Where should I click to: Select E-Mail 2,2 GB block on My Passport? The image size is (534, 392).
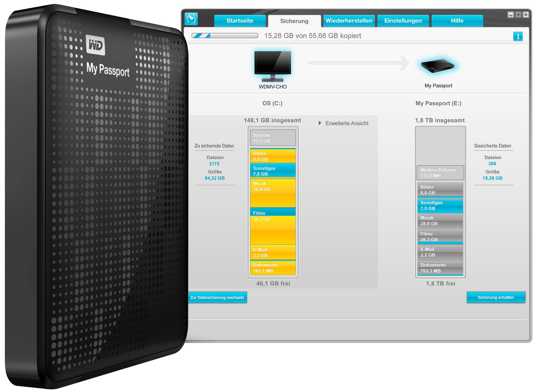click(x=440, y=252)
